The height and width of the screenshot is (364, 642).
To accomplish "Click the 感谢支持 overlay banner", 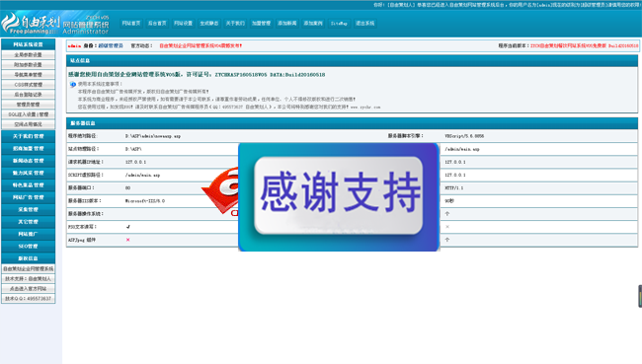I will 339,196.
